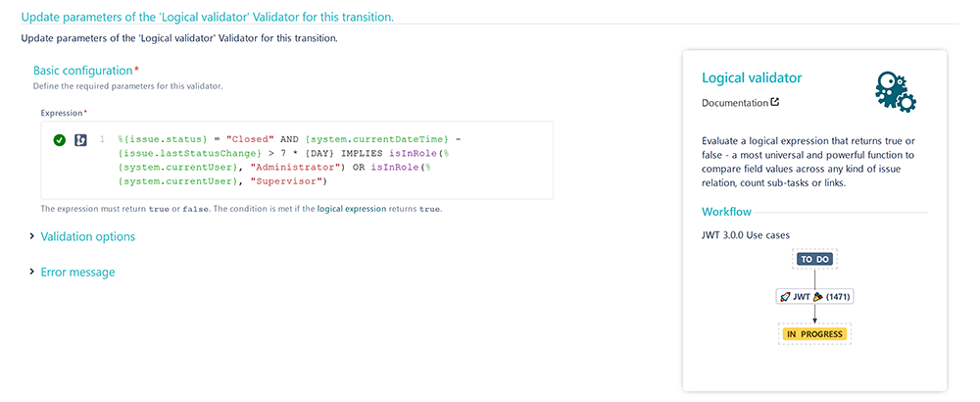Click the TO DO status in workflow

pyautogui.click(x=815, y=259)
